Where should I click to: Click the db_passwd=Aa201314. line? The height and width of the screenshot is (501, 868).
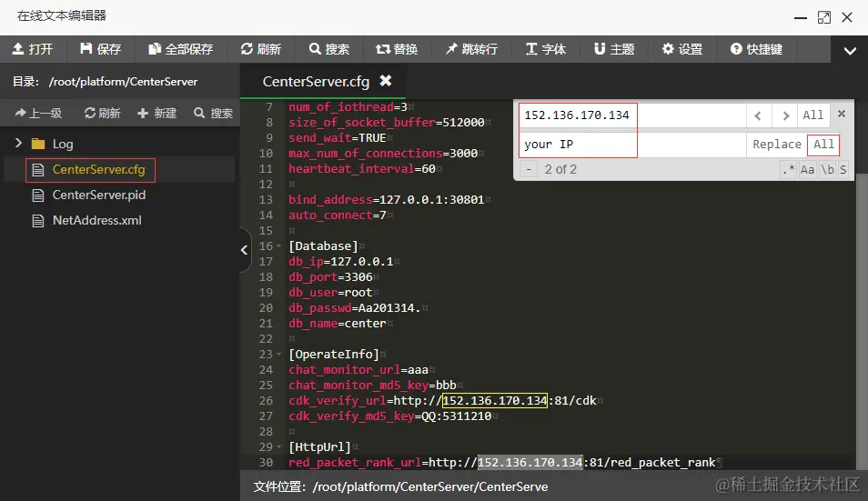(x=354, y=308)
